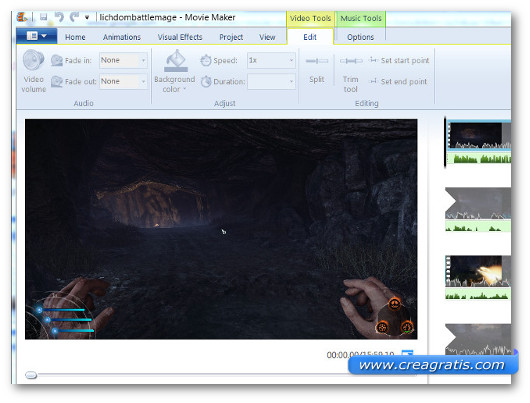Click the video preview monitor
530x403 pixels.
pyautogui.click(x=221, y=229)
